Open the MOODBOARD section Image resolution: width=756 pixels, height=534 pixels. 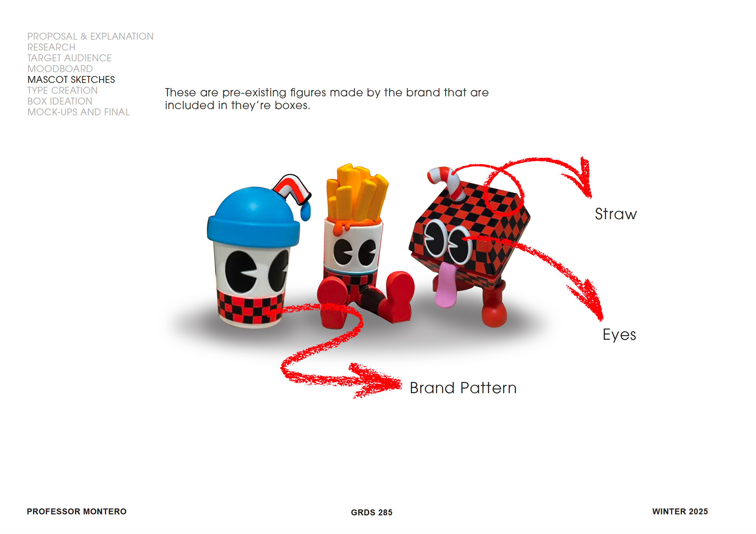point(60,69)
